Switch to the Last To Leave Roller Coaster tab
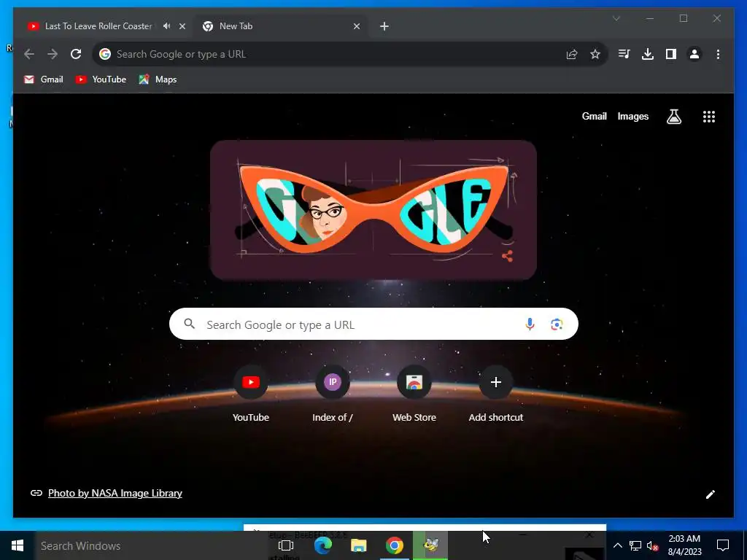The image size is (747, 560). click(98, 26)
